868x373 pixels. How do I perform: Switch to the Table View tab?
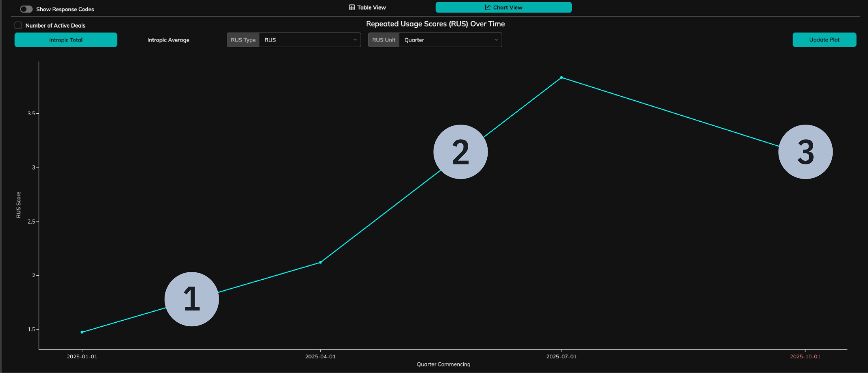(x=367, y=7)
